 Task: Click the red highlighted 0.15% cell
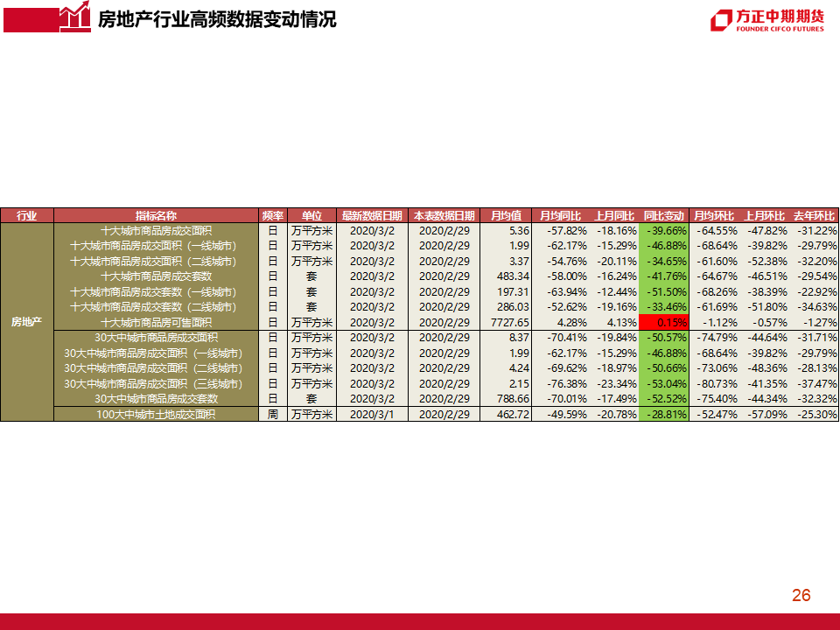coord(663,322)
